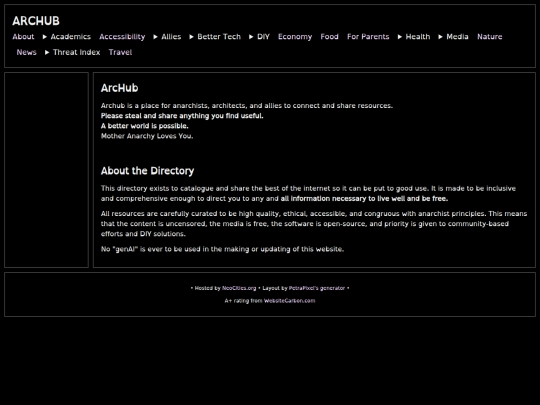Open the Economy nav link
This screenshot has width=540, height=405.
coord(295,37)
